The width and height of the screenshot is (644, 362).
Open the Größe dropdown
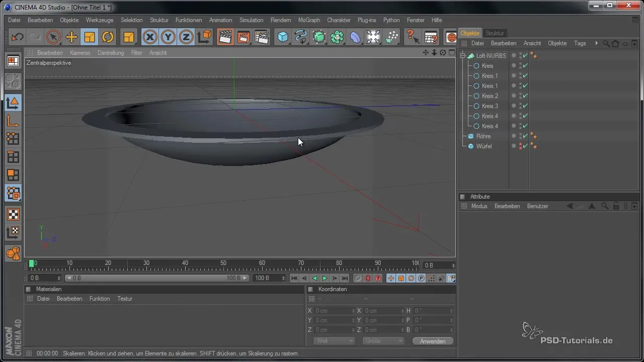click(383, 341)
